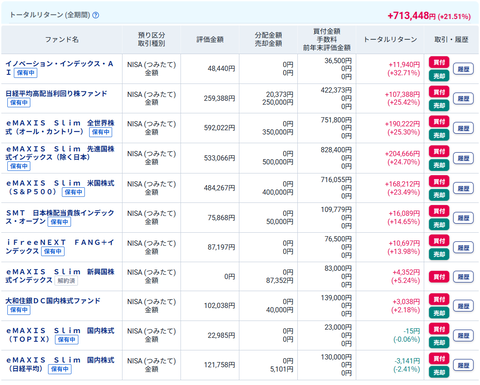Select the total return value +713,448円

[411, 16]
